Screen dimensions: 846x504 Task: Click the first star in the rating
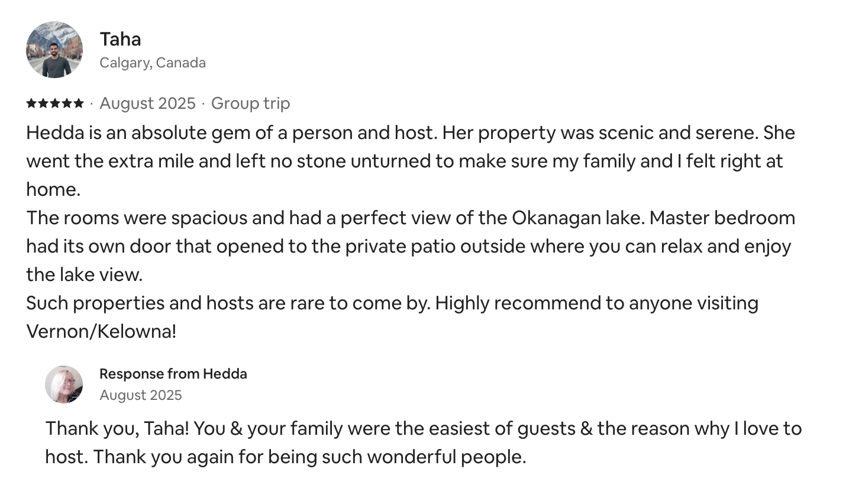point(31,104)
